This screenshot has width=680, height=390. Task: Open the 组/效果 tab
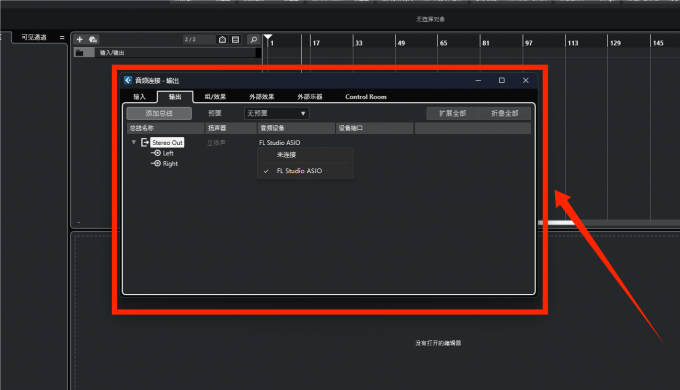(x=215, y=97)
